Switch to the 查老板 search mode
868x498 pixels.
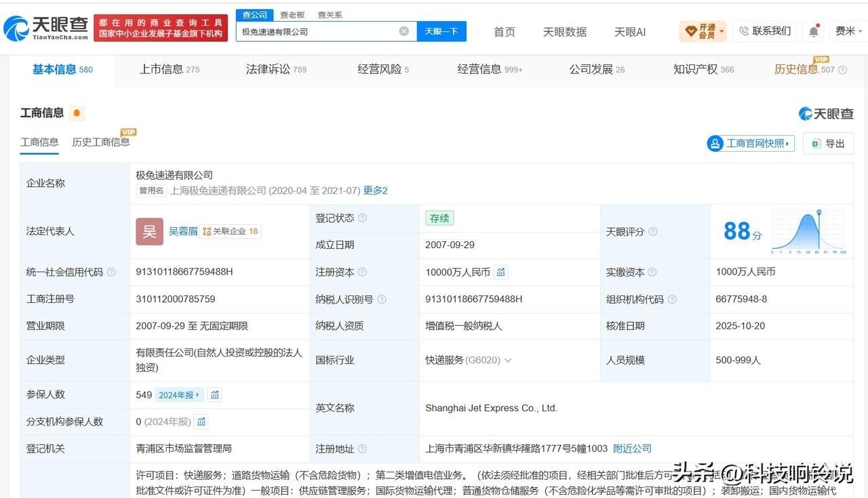tap(292, 15)
